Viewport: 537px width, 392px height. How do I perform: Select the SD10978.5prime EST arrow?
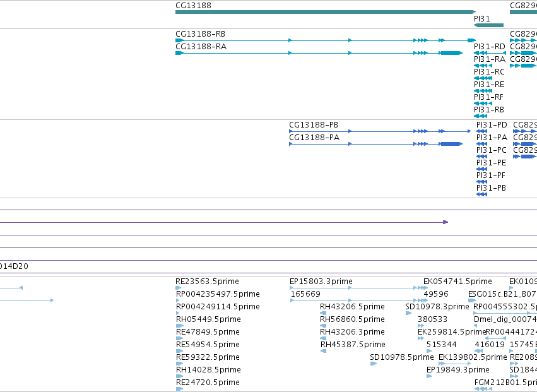[x=374, y=364]
